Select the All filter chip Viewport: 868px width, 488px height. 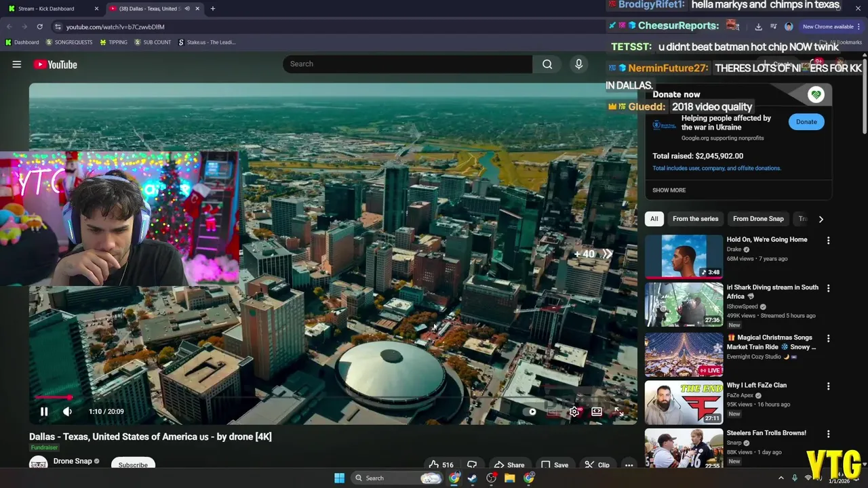tap(654, 219)
